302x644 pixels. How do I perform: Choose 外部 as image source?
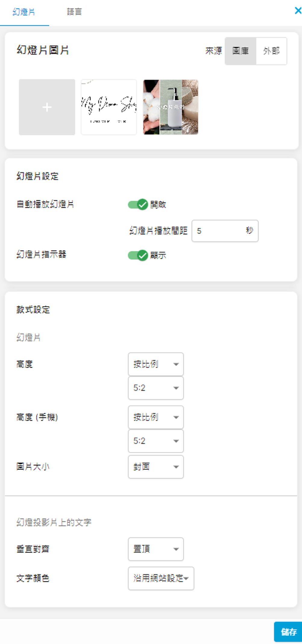[x=271, y=51]
